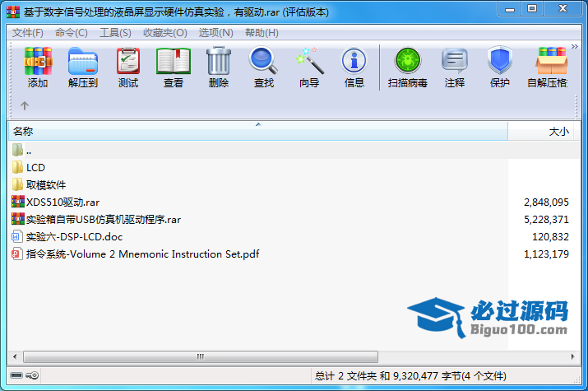Click the size value 1,123,179
The width and height of the screenshot is (588, 391).
(x=546, y=254)
